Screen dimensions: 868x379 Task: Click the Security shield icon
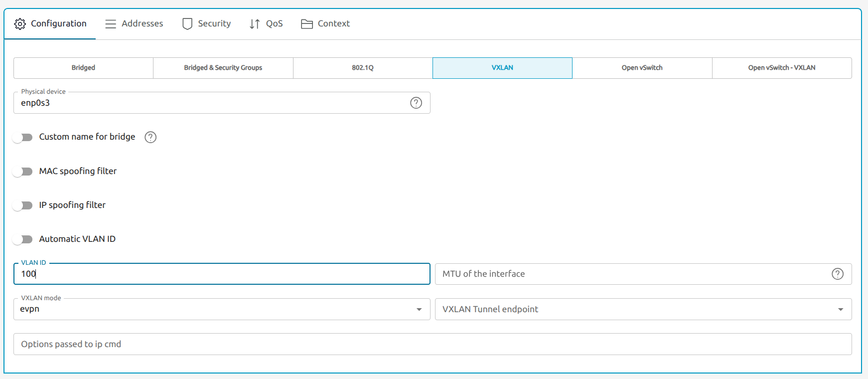tap(187, 24)
